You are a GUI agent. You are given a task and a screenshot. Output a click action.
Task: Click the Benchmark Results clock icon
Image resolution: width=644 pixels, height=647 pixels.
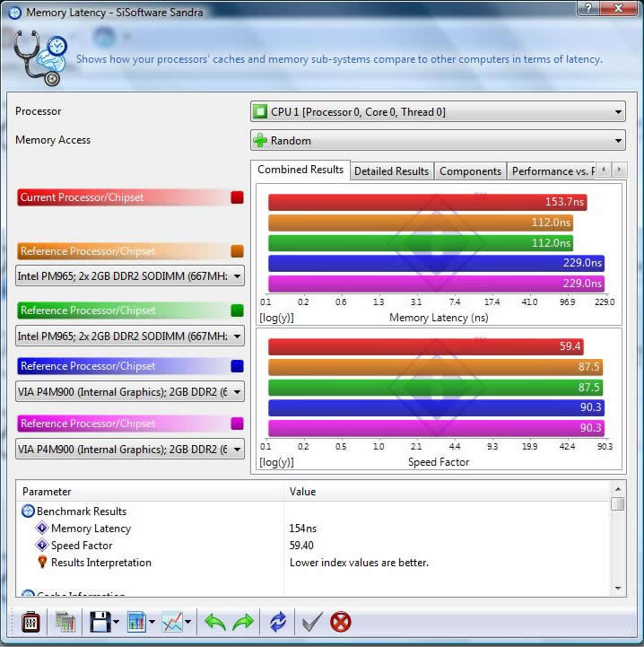pyautogui.click(x=28, y=511)
